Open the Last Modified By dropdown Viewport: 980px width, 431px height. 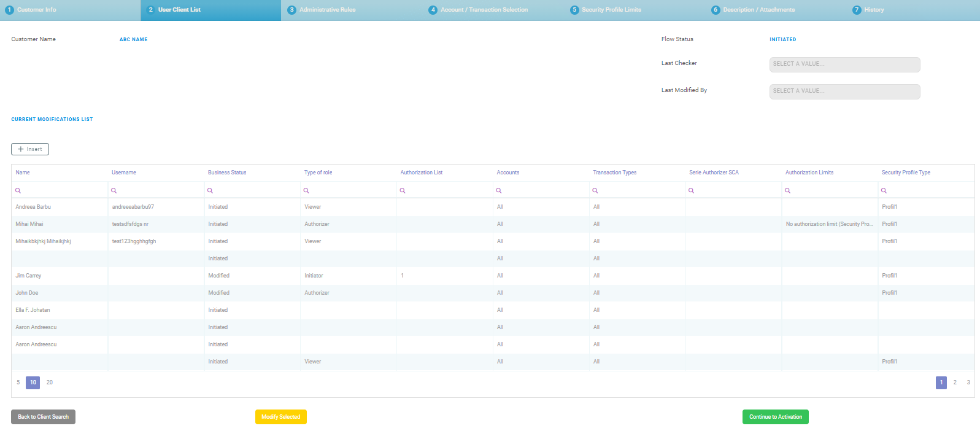pos(844,91)
